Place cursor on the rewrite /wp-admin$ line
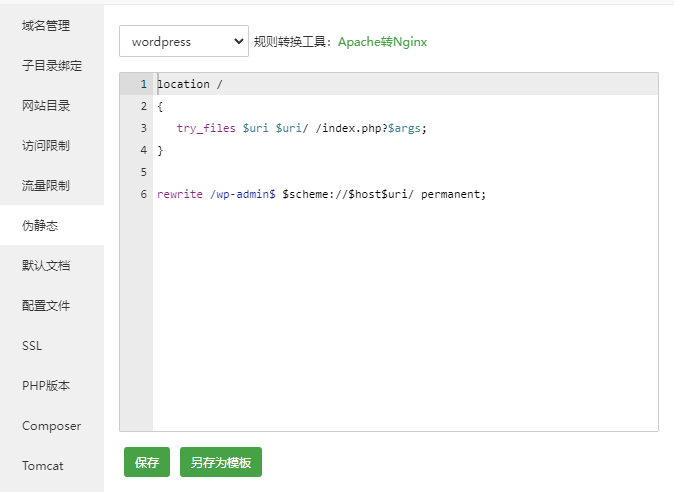674x492 pixels. (x=320, y=194)
